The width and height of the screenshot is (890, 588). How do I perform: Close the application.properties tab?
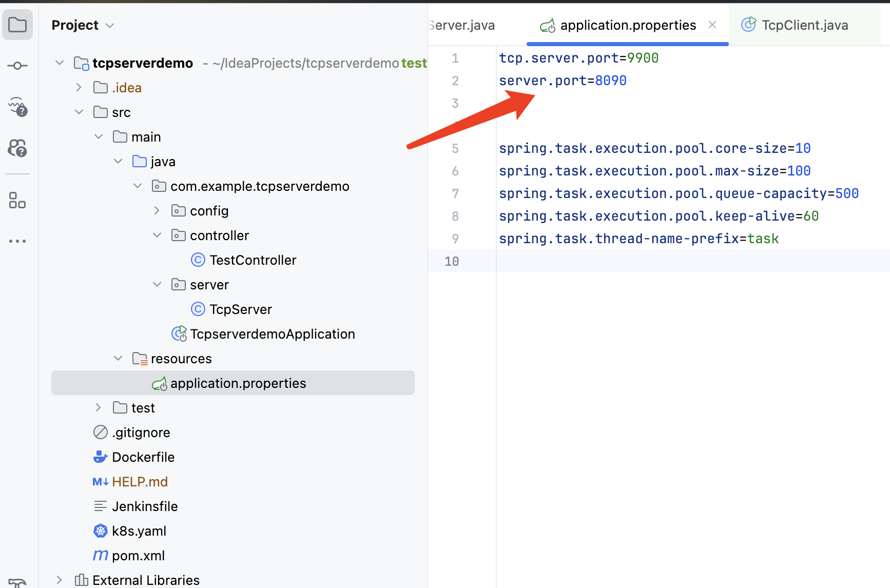pyautogui.click(x=712, y=25)
